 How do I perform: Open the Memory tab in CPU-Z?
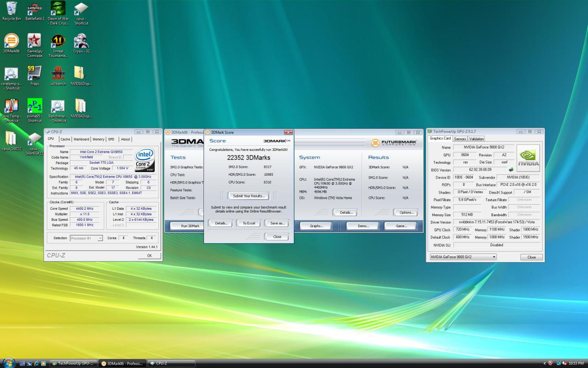pyautogui.click(x=98, y=139)
